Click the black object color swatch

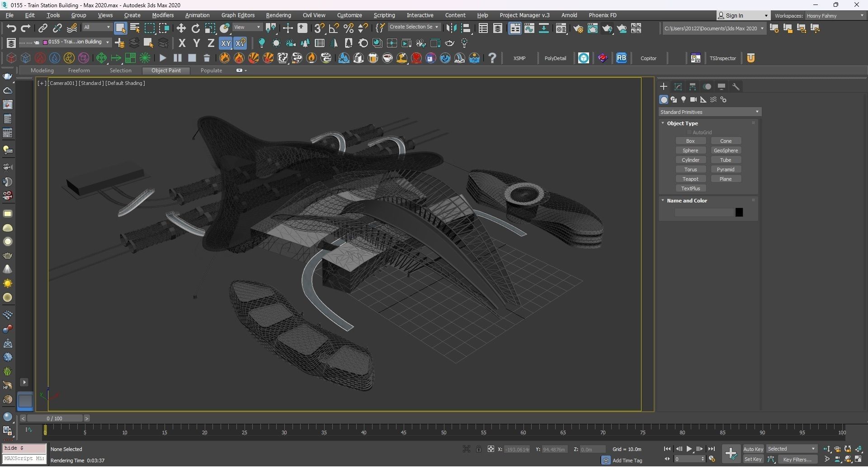(739, 212)
